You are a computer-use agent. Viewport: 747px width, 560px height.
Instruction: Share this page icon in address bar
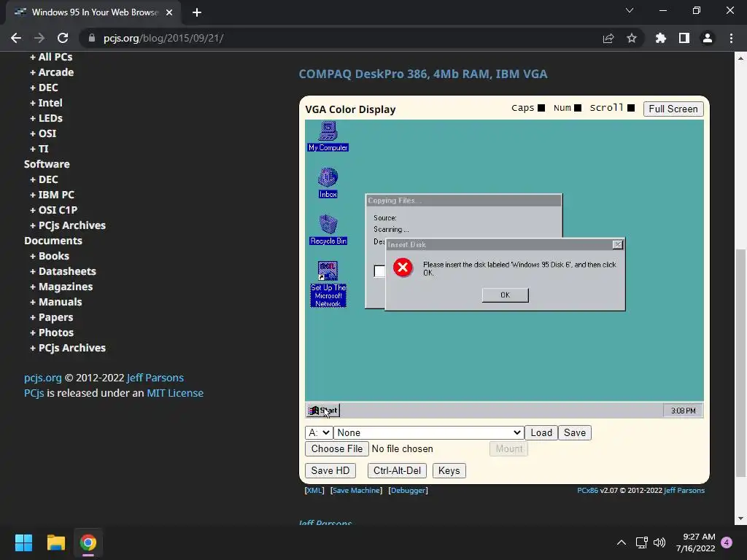coord(608,38)
